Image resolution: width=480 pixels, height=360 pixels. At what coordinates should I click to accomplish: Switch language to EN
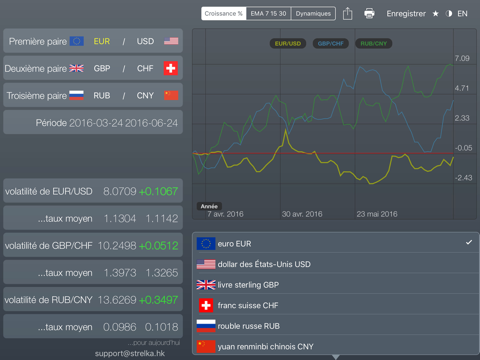(462, 14)
